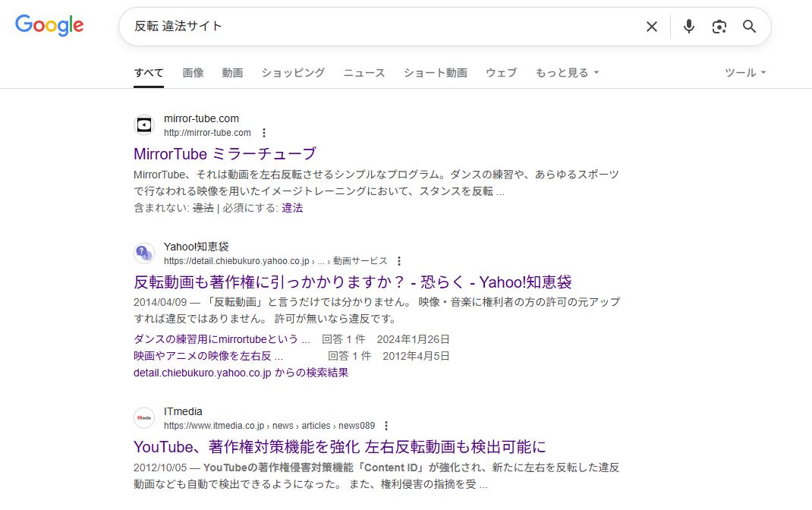Expand the ツール options
812x510 pixels.
pos(744,72)
